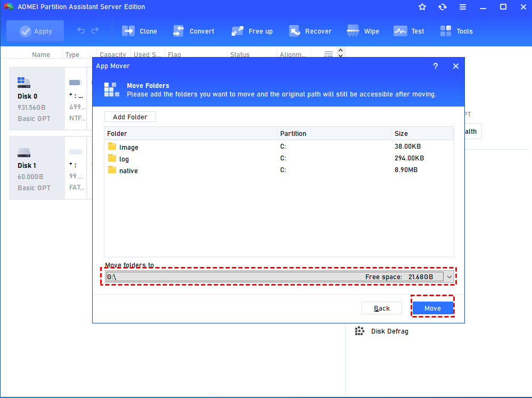Click the 8.90MB size cell
This screenshot has width=532, height=398.
coord(406,170)
